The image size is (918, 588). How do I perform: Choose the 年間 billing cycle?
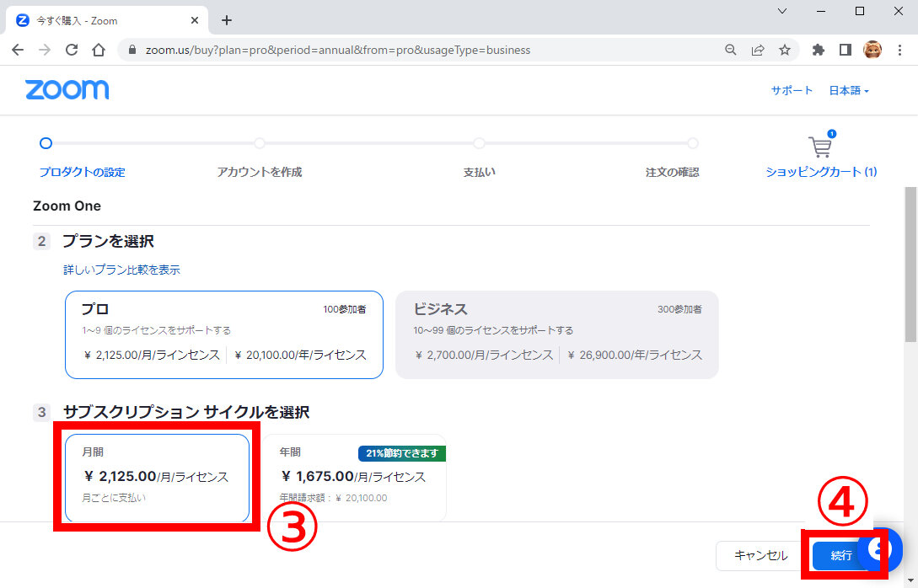(354, 477)
